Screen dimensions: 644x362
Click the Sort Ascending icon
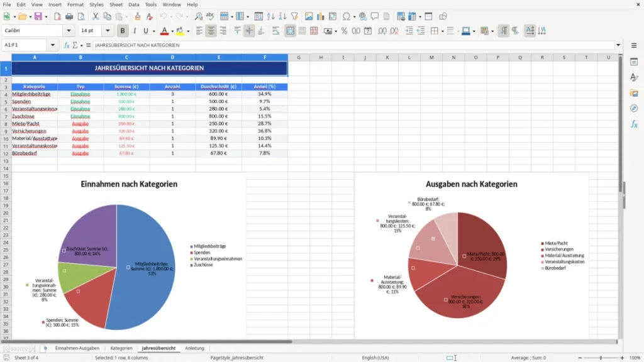click(270, 16)
